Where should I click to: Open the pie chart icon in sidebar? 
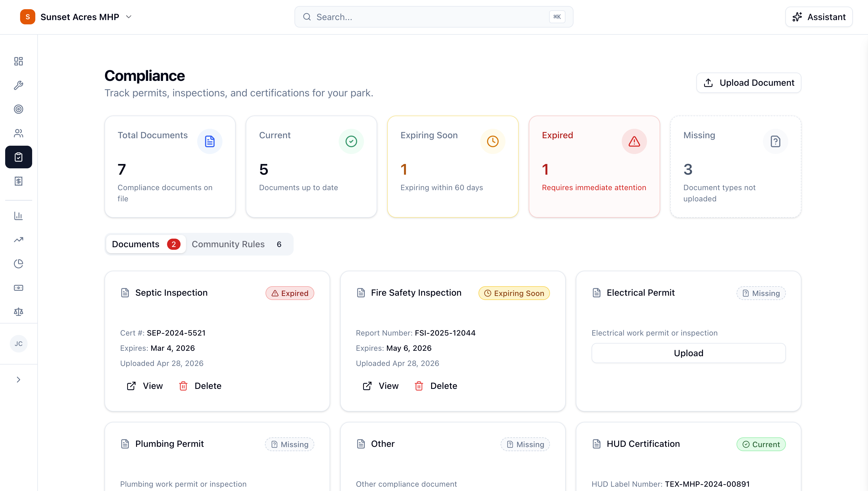point(19,264)
